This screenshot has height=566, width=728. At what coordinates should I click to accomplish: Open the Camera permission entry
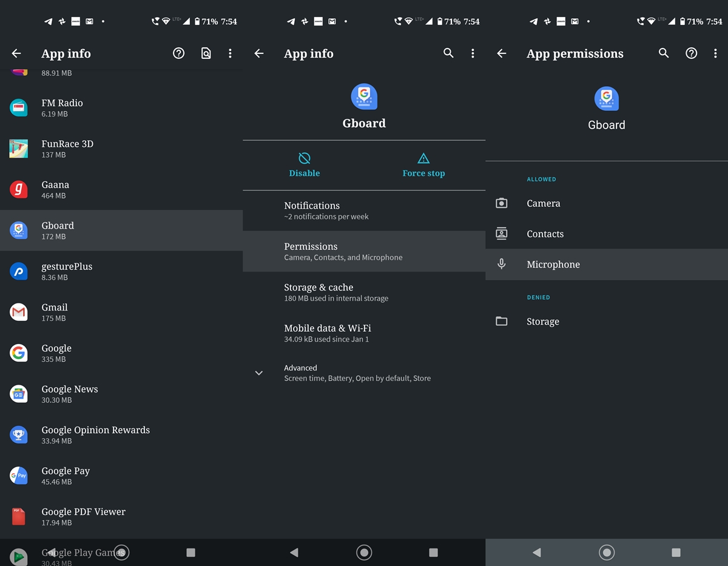click(x=607, y=203)
